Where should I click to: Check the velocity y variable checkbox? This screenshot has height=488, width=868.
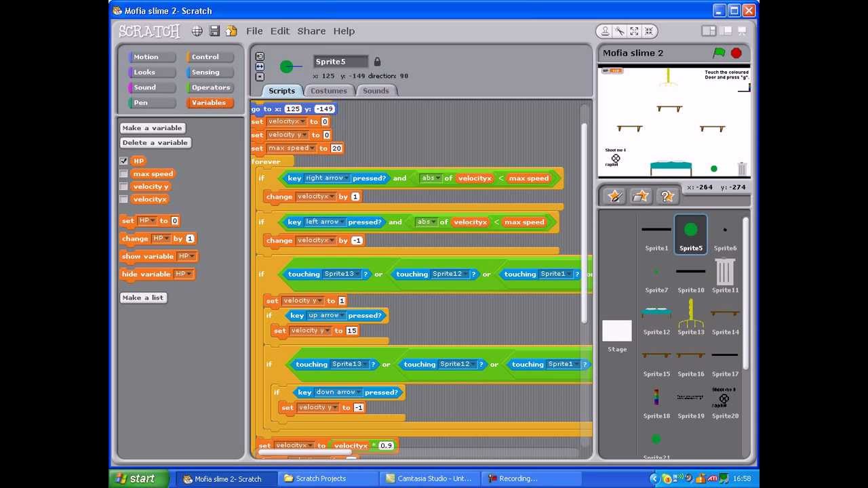tap(123, 186)
